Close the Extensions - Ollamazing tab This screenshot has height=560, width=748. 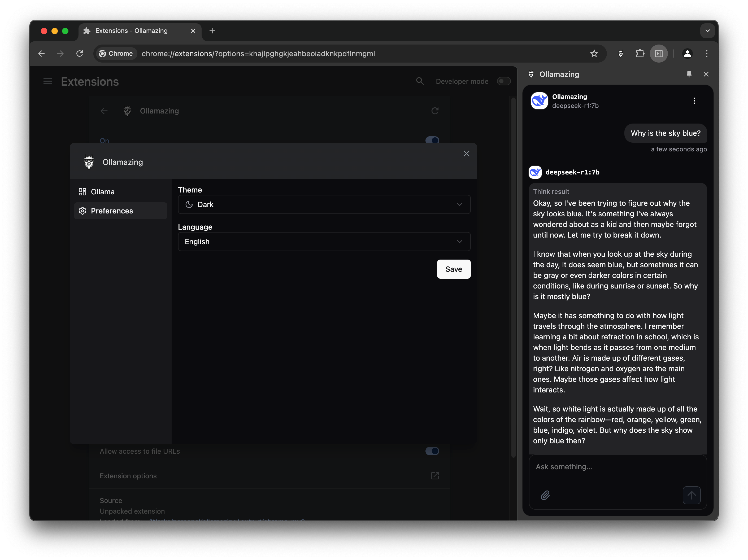tap(193, 31)
